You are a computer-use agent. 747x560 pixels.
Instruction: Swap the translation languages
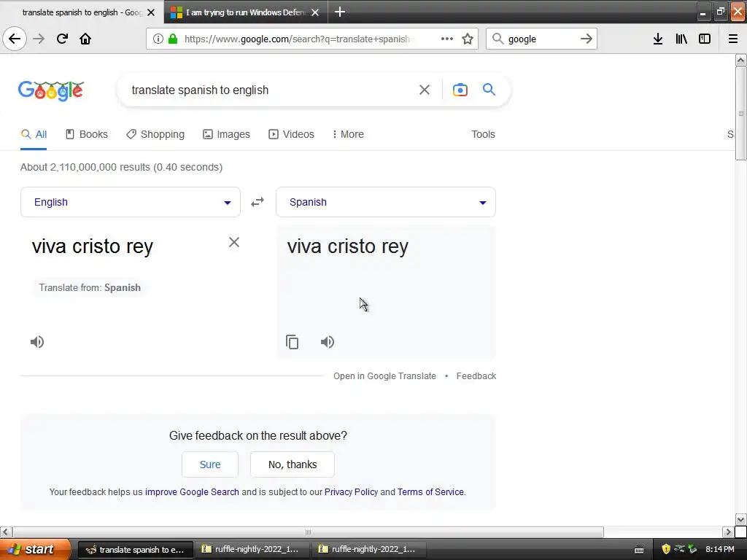(258, 203)
